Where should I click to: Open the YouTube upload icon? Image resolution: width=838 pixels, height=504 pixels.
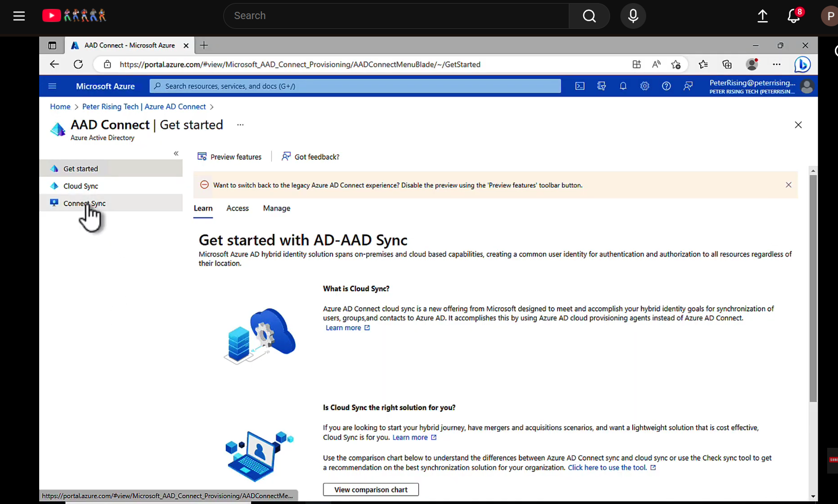[x=763, y=16]
